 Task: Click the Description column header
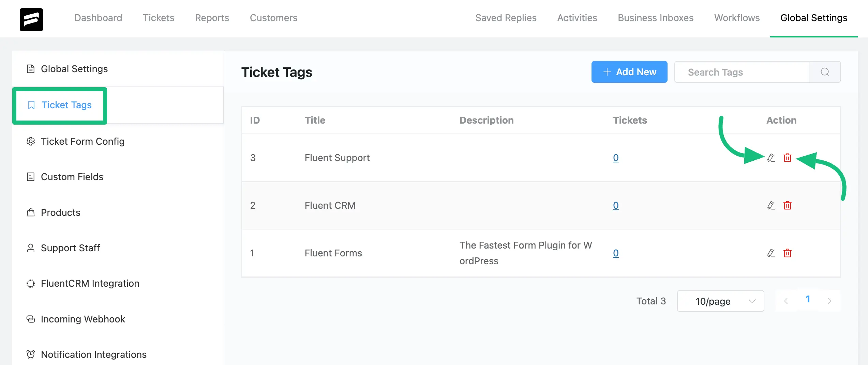coord(487,120)
